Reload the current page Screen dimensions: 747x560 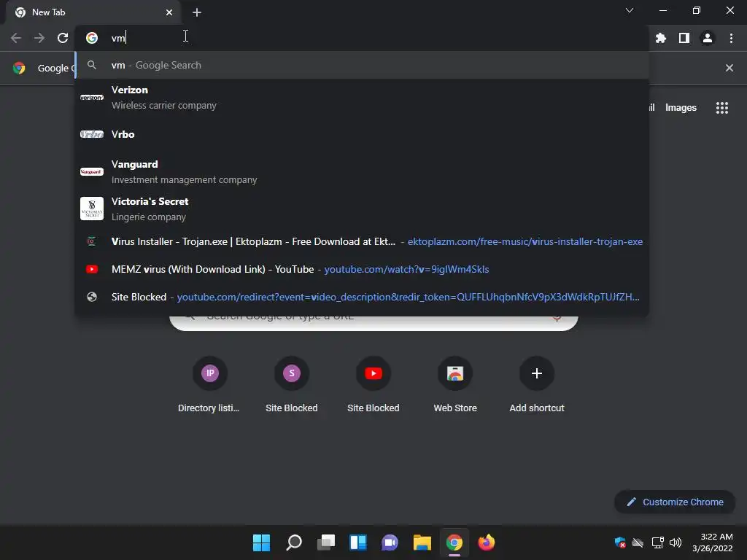63,38
